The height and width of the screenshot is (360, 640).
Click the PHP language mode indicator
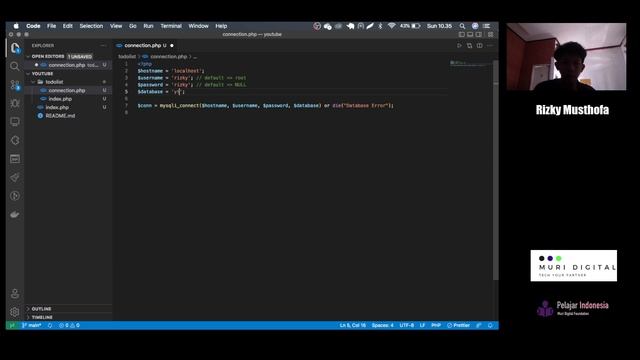point(436,325)
